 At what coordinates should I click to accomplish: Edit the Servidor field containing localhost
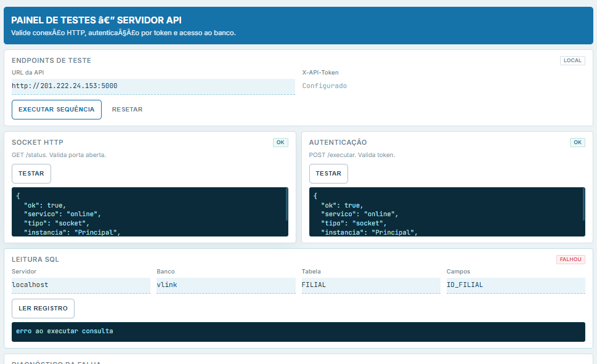click(81, 285)
